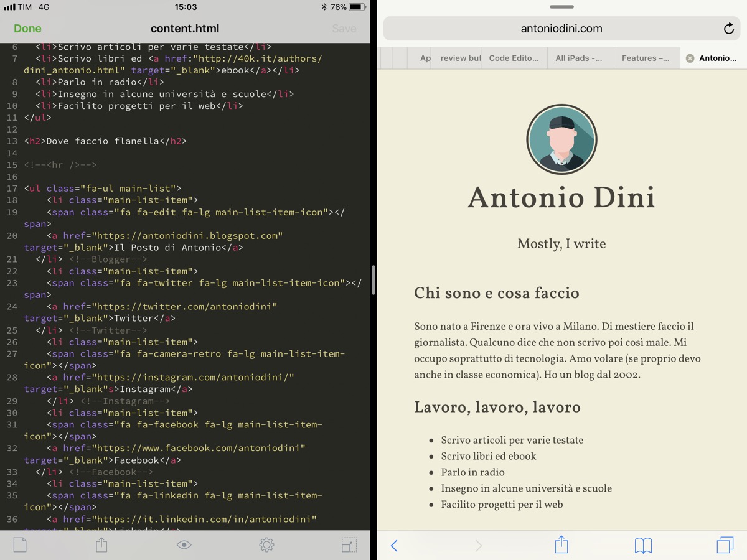Go back in Safari
The height and width of the screenshot is (560, 747).
(394, 546)
